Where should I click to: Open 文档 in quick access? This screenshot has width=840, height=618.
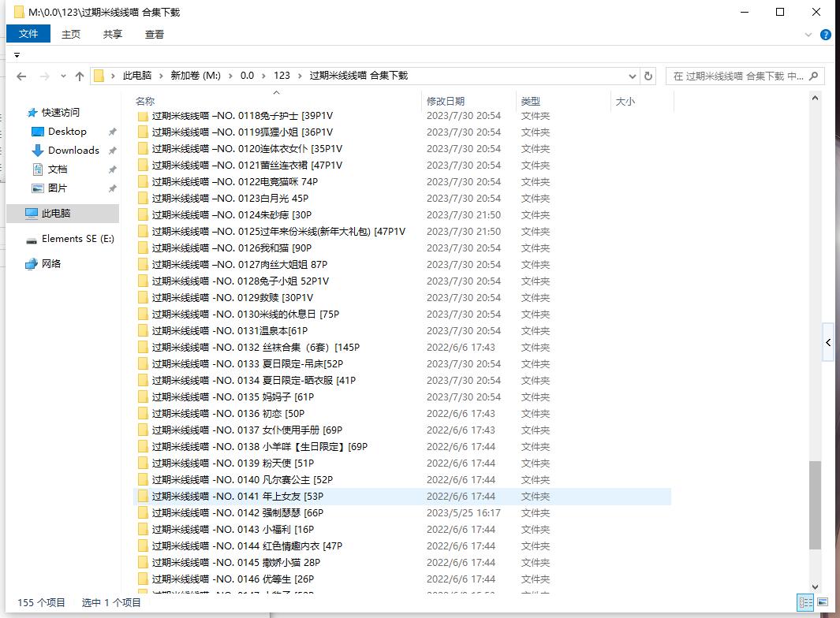[x=58, y=169]
